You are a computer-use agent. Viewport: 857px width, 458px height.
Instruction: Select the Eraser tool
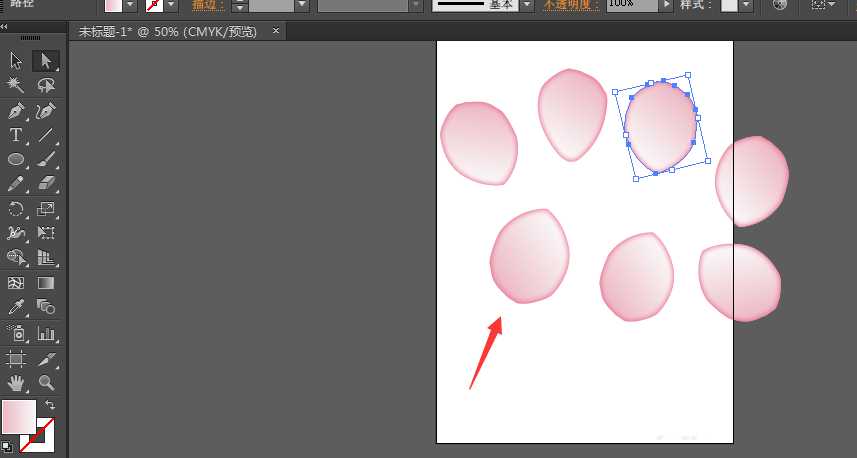[46, 183]
